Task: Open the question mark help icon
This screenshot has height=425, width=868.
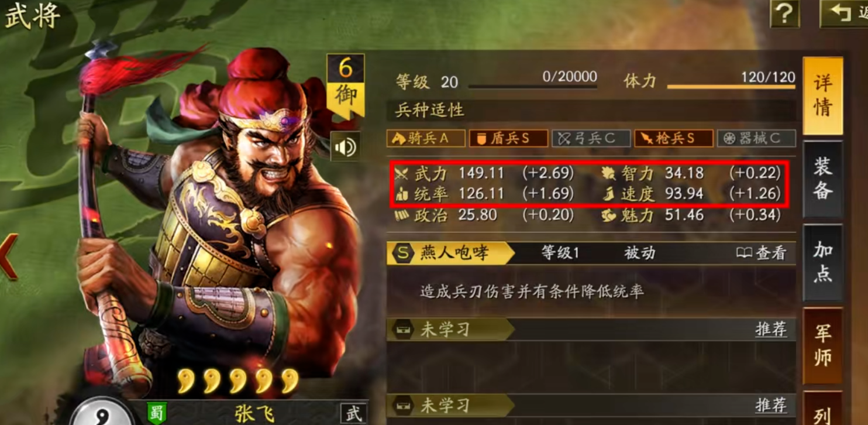Action: point(784,13)
